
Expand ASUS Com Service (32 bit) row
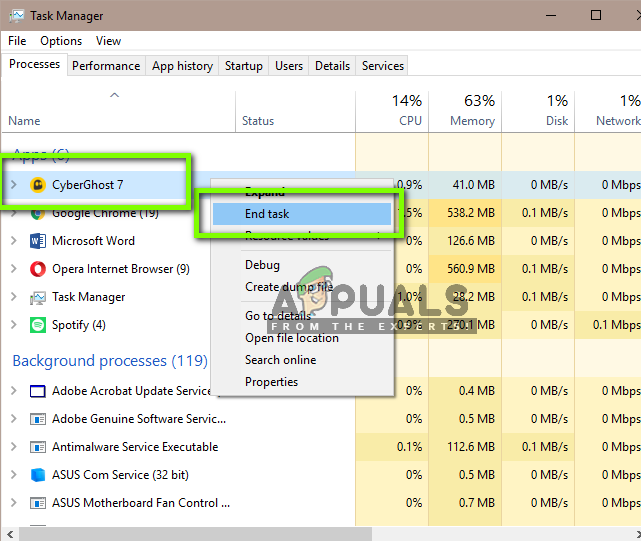coord(13,475)
